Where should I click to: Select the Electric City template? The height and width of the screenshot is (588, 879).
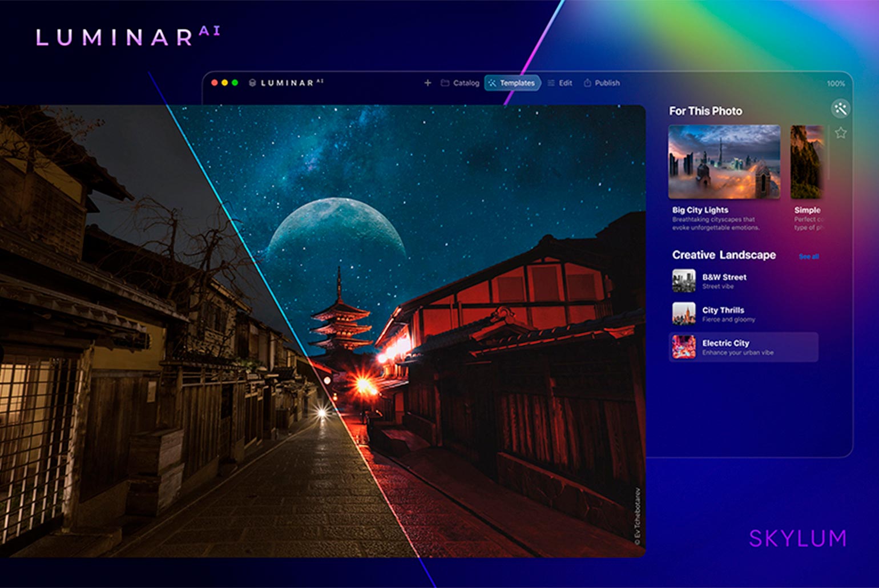[743, 347]
